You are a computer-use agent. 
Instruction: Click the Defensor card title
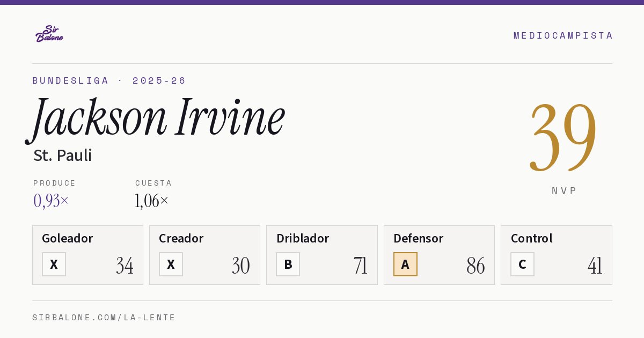coord(419,238)
